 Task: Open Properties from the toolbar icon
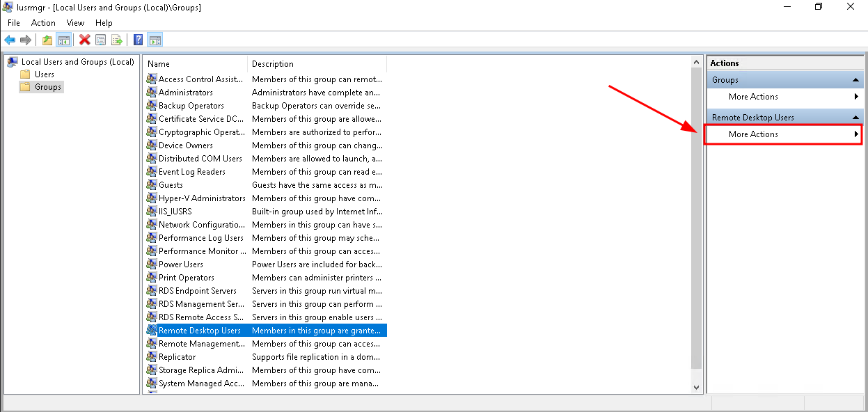click(x=101, y=40)
